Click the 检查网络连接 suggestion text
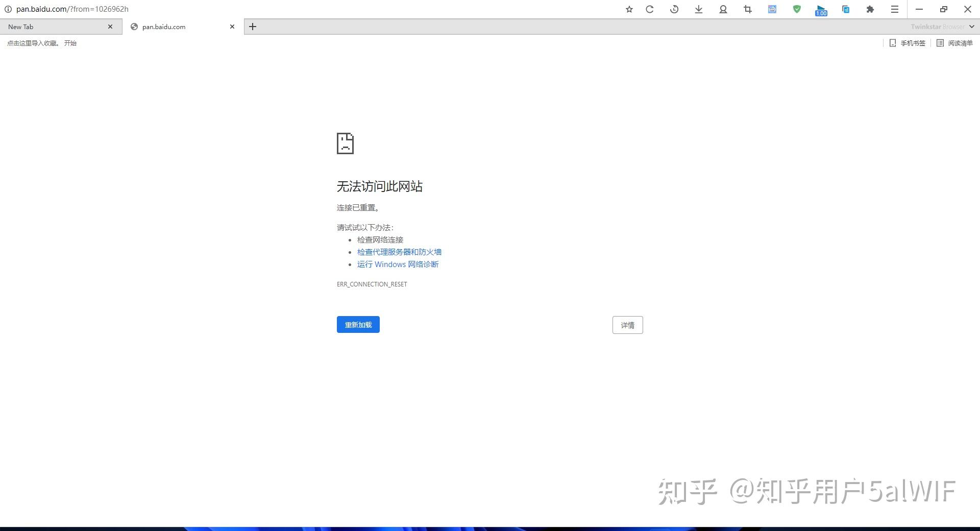This screenshot has width=980, height=531. tap(380, 239)
